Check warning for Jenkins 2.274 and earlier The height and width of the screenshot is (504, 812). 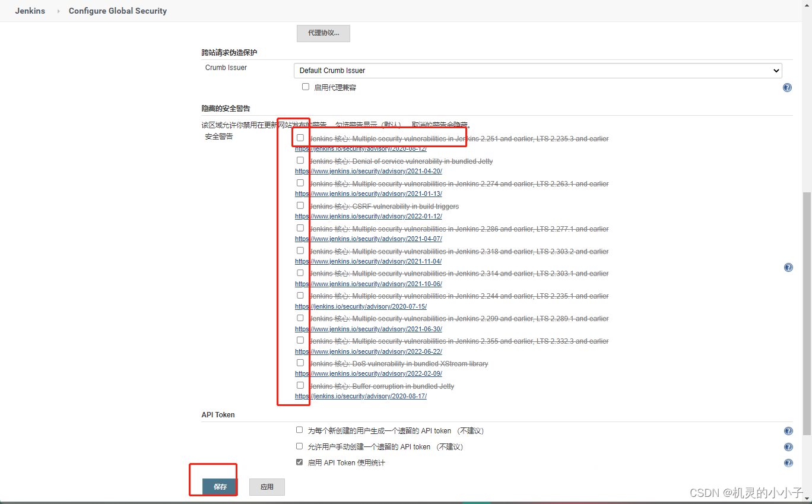tap(300, 183)
